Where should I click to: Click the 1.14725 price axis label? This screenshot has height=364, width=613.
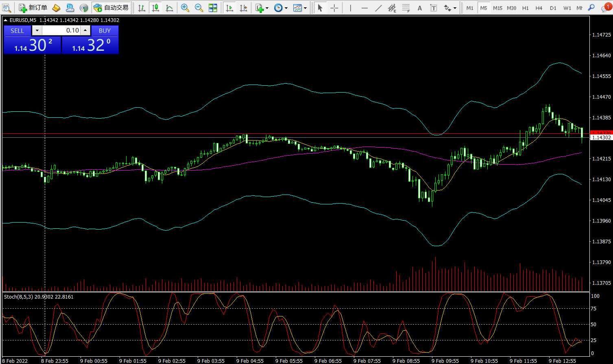[602, 35]
